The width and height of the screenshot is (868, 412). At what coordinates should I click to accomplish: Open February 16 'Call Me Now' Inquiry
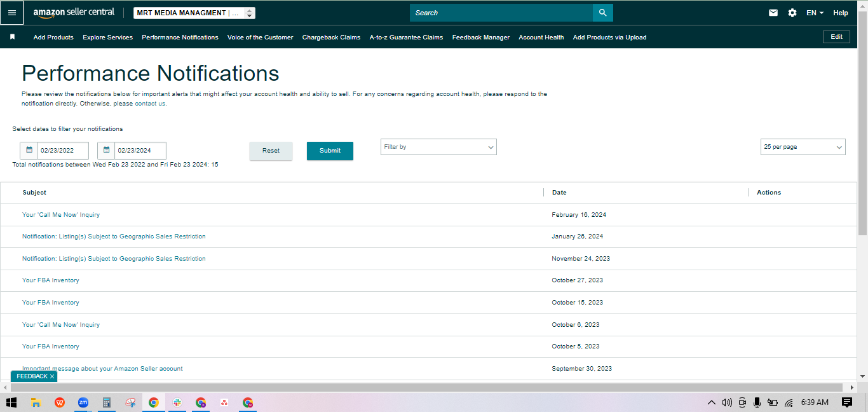[x=61, y=215]
